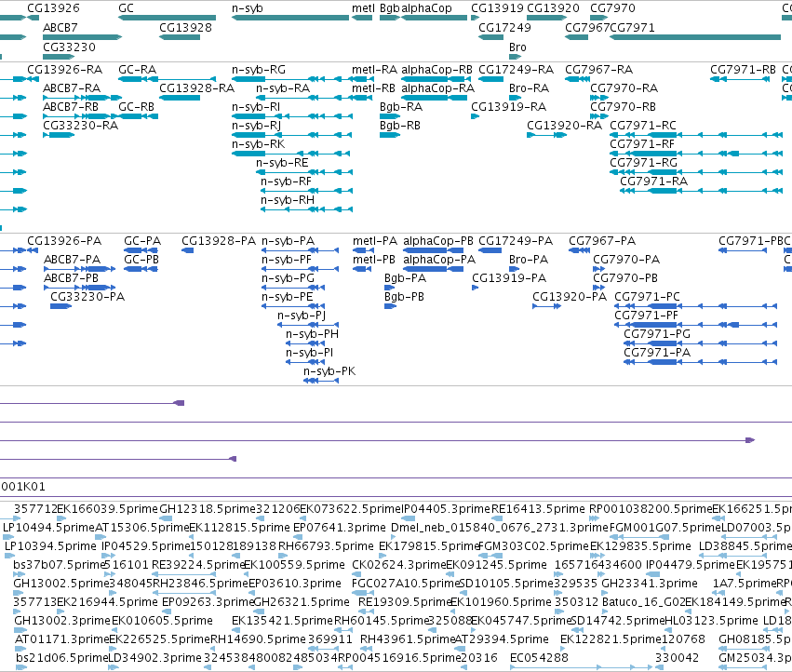
Task: Click the HL03123.5prime EST label
Action: pyautogui.click(x=711, y=621)
